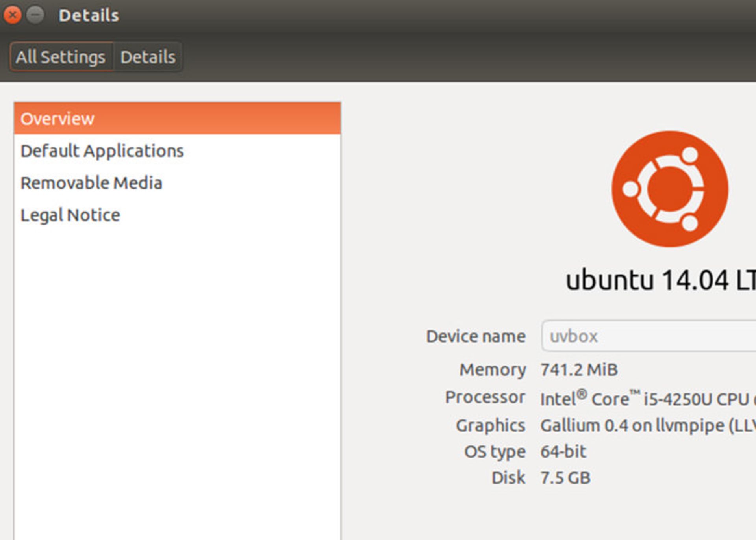Click the Details window title text
The height and width of the screenshot is (540, 756).
click(x=89, y=16)
